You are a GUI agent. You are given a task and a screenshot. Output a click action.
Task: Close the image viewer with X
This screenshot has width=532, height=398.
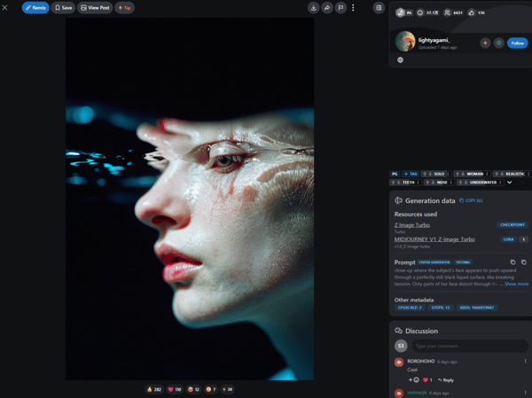click(5, 8)
